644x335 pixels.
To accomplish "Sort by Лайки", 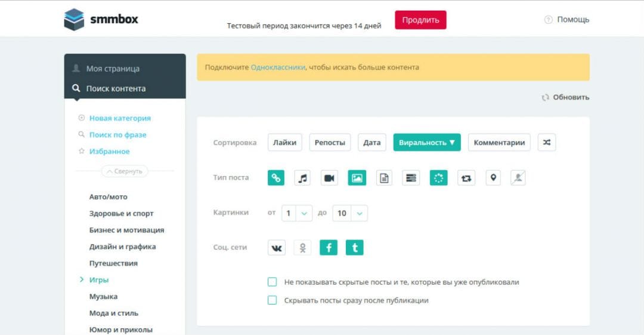I will tap(284, 142).
